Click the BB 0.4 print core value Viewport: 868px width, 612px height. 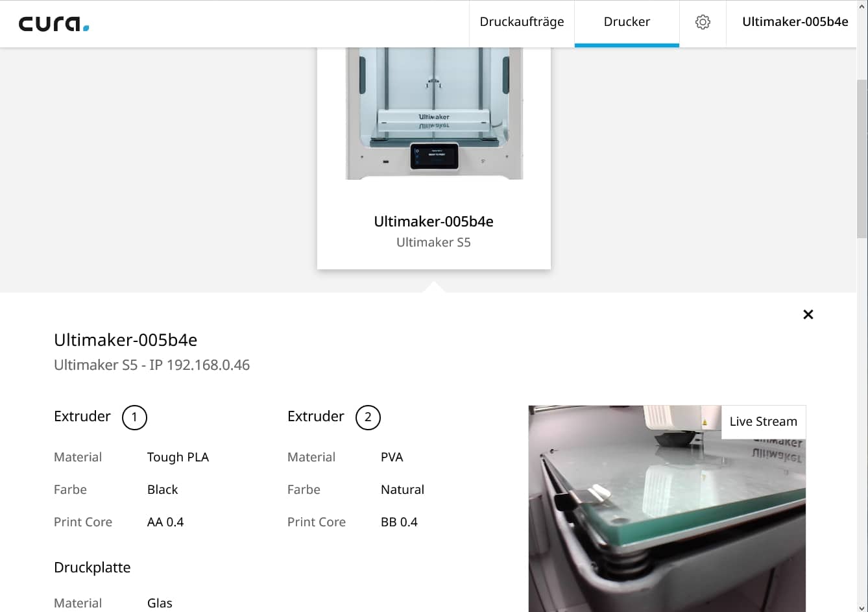pyautogui.click(x=399, y=522)
